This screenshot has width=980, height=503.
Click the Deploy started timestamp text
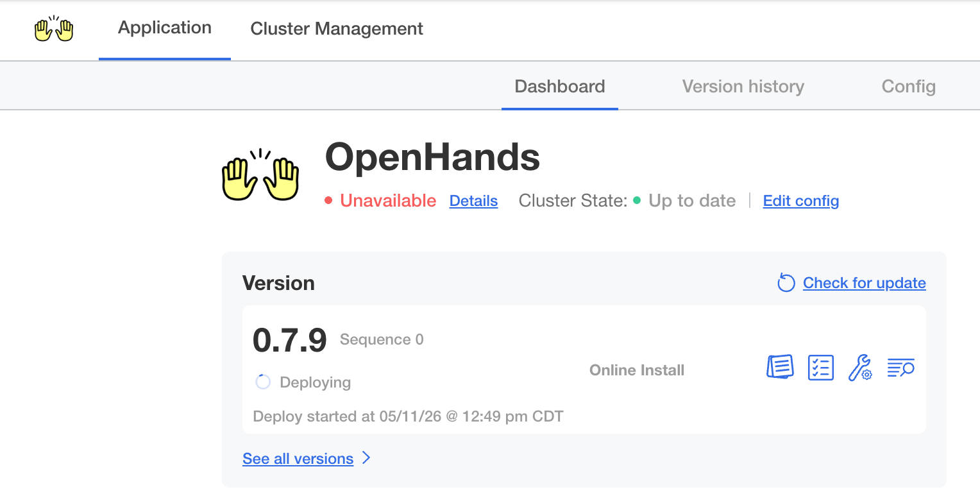[408, 416]
